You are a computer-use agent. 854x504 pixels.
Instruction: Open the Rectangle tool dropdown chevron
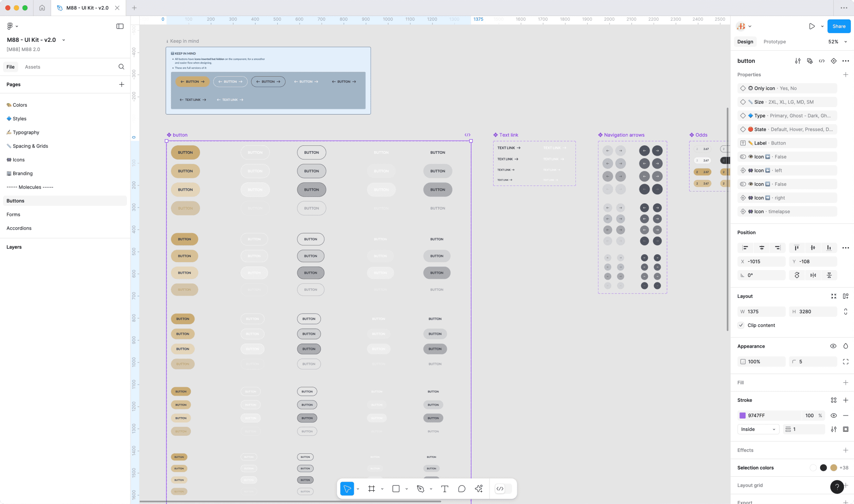[x=406, y=489]
